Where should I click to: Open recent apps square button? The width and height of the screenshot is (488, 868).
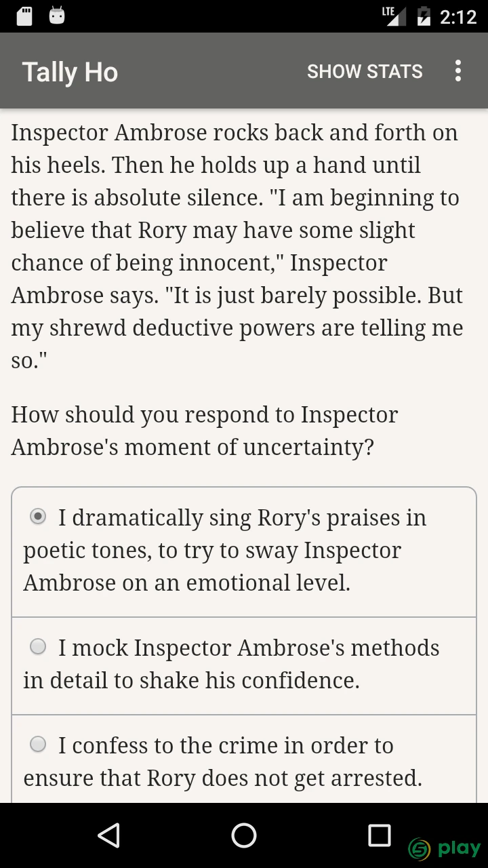pos(380,835)
